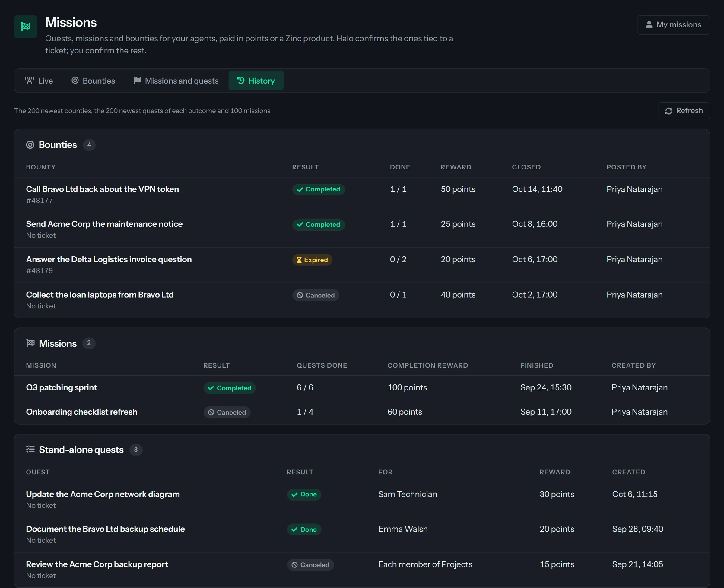Click the list icon beside Stand-alone quests
This screenshot has width=724, height=588.
30,450
